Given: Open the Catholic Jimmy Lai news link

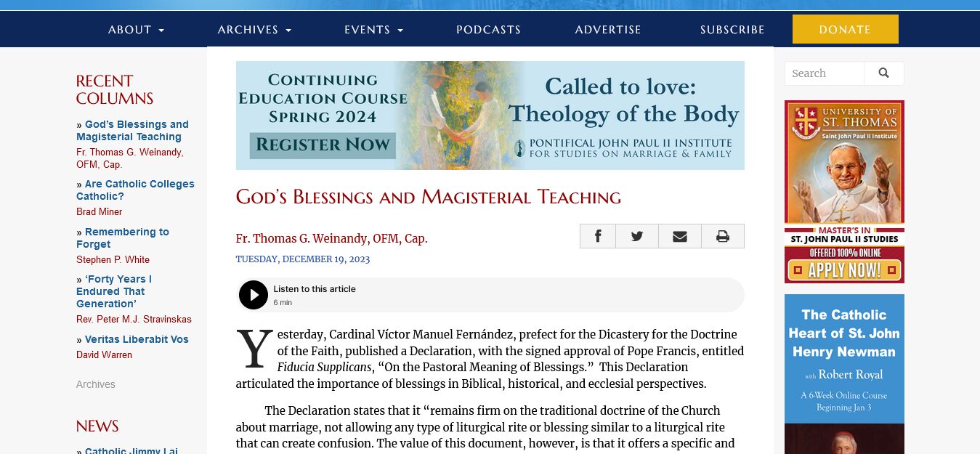Looking at the screenshot, I should (x=131, y=450).
